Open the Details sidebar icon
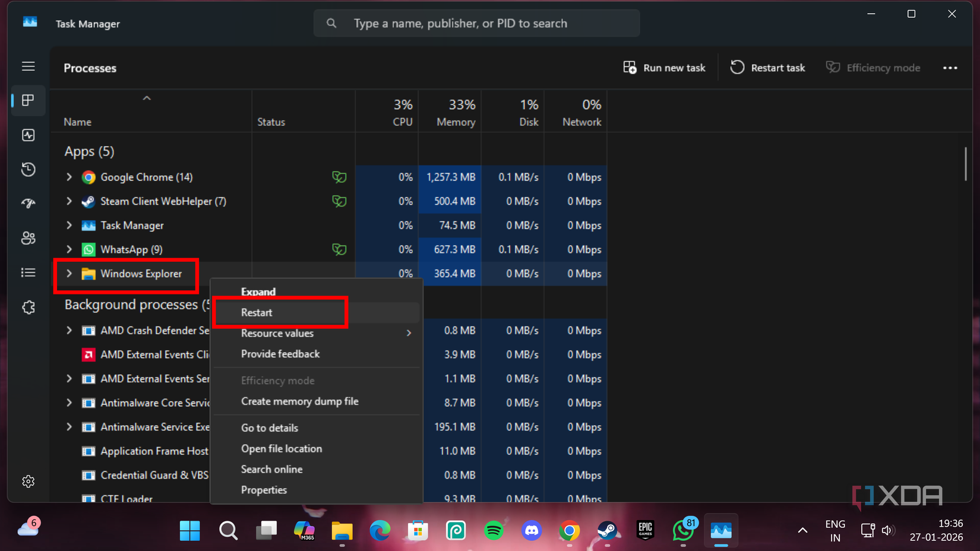 (28, 273)
